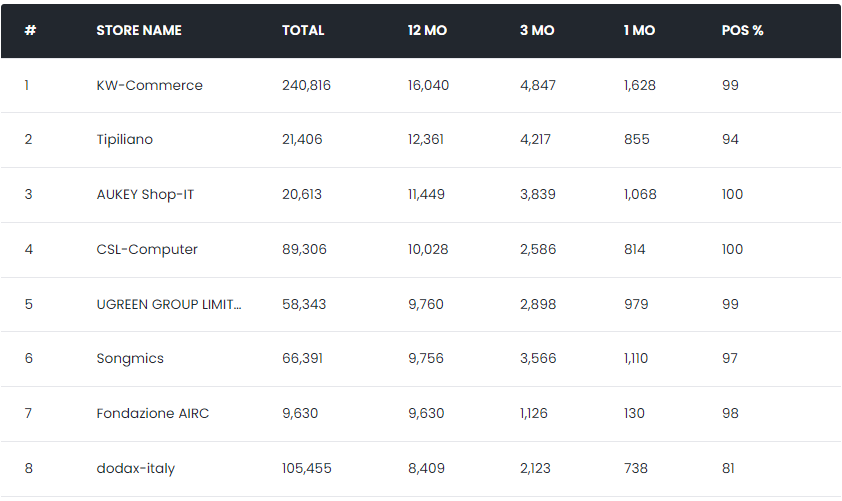Sort table by TOTAL column header
The height and width of the screenshot is (501, 842).
(x=303, y=30)
